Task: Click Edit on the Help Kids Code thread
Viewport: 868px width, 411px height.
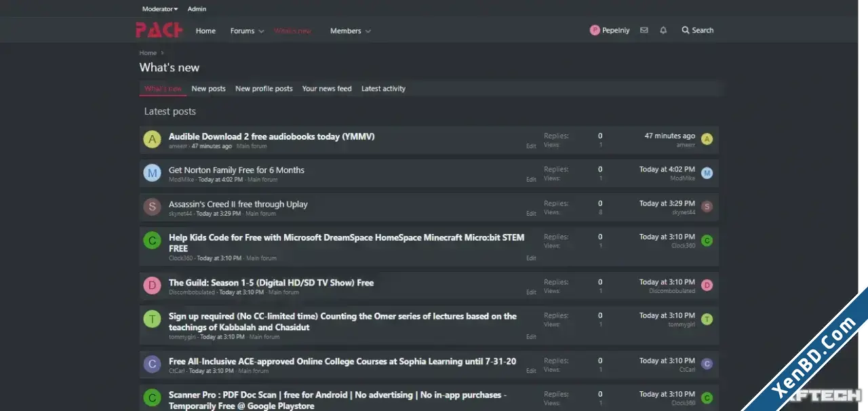Action: (x=531, y=258)
